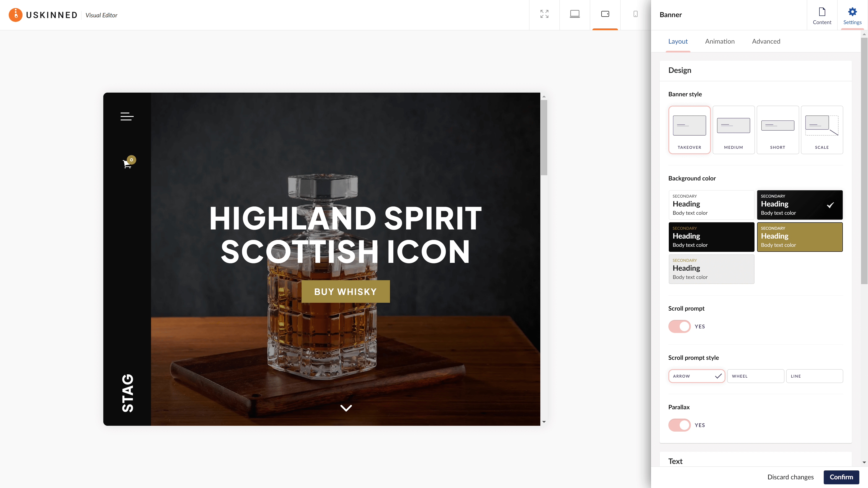Open the Advanced tab
The width and height of the screenshot is (868, 488).
click(766, 41)
